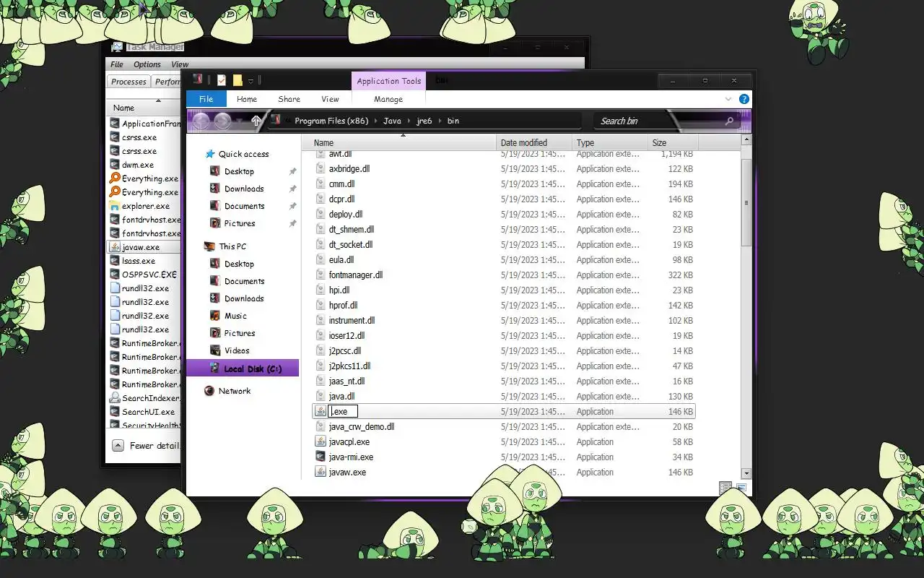The width and height of the screenshot is (924, 578).
Task: Click Fewer details in Task Manager
Action: coord(147,445)
